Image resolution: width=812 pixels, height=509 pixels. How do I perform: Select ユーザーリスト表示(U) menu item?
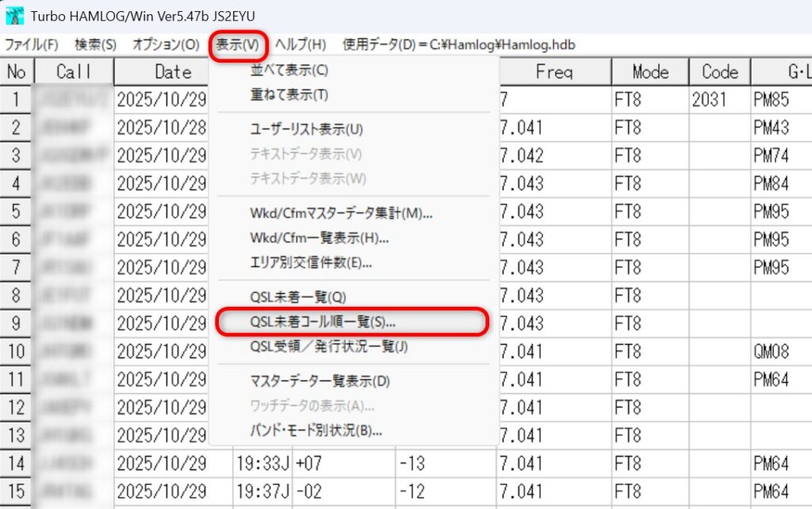click(x=306, y=128)
